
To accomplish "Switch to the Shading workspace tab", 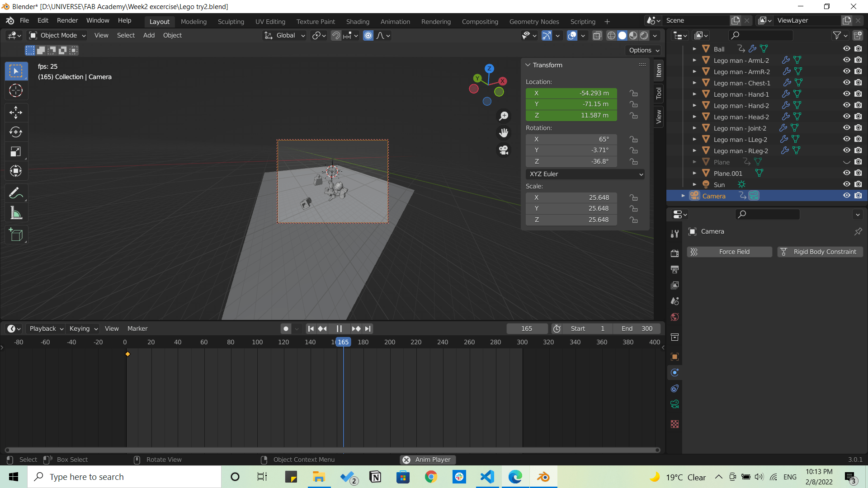I will point(358,21).
